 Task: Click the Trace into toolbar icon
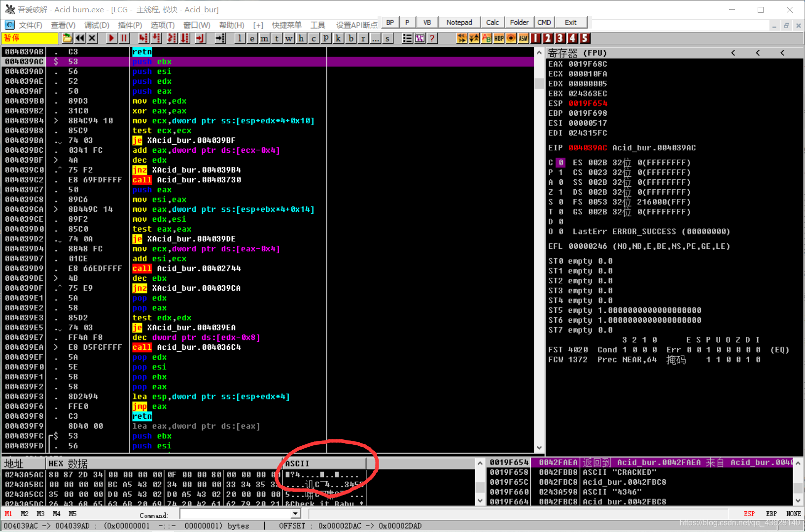click(172, 38)
